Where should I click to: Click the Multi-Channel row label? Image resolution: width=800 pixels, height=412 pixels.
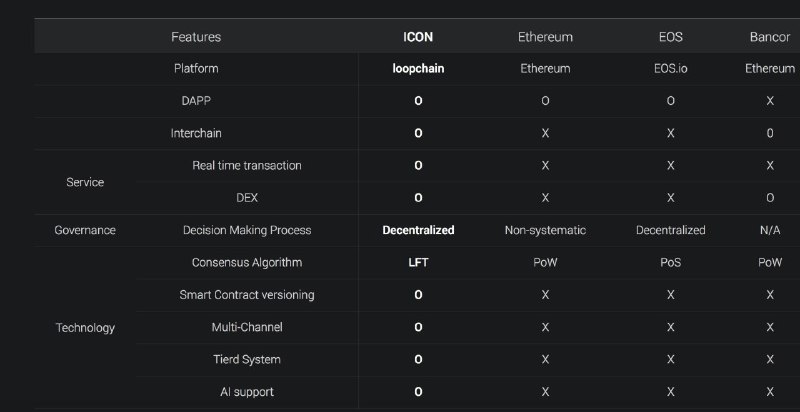pyautogui.click(x=247, y=327)
